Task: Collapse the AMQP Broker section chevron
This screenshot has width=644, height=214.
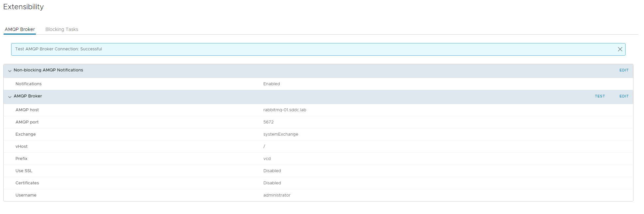Action: [x=10, y=97]
